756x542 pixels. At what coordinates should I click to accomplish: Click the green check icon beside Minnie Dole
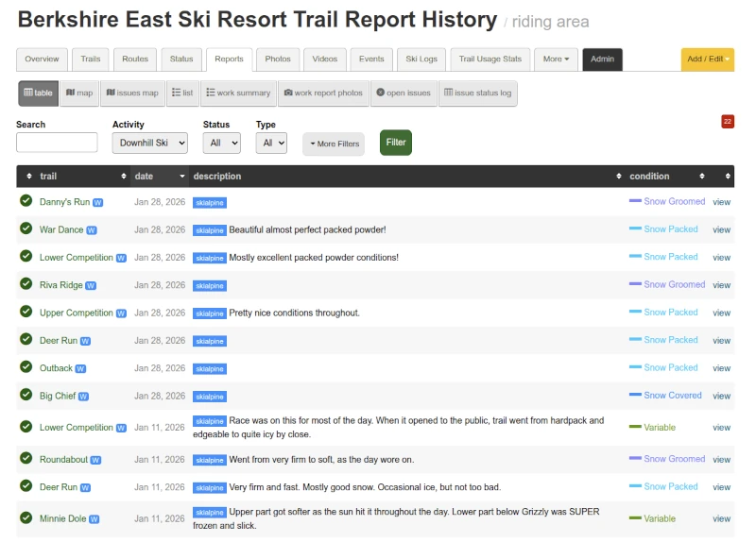(26, 517)
